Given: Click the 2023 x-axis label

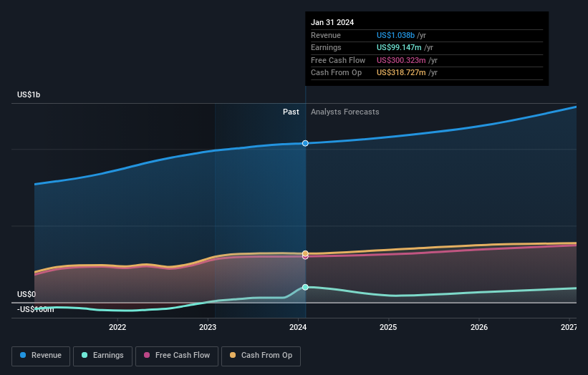Looking at the screenshot, I should tap(208, 327).
